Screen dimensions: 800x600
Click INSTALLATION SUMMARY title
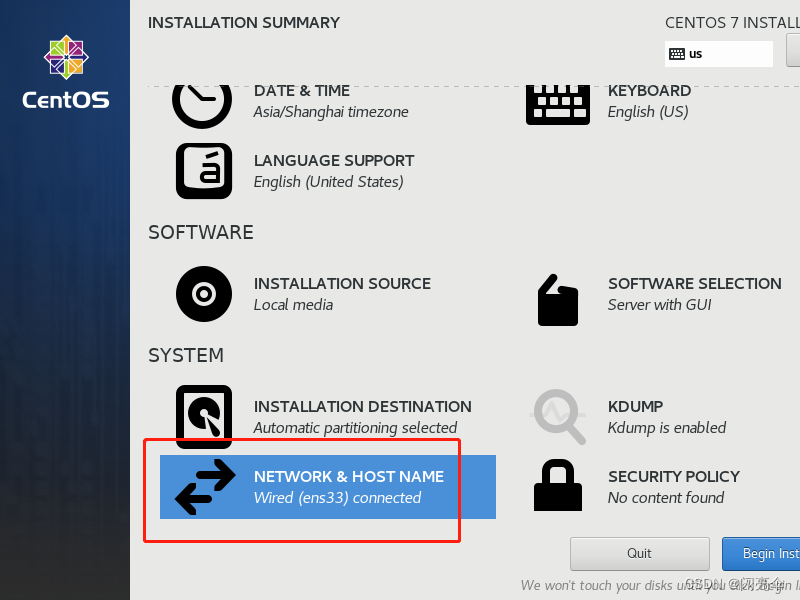[x=244, y=23]
